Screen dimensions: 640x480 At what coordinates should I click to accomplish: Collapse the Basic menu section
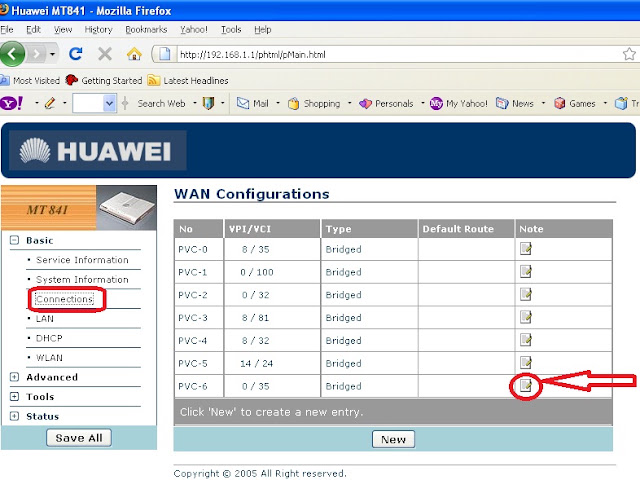14,240
